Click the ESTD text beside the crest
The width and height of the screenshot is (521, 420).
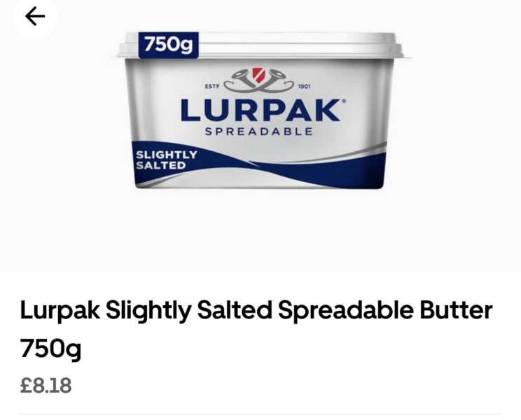pos(212,86)
